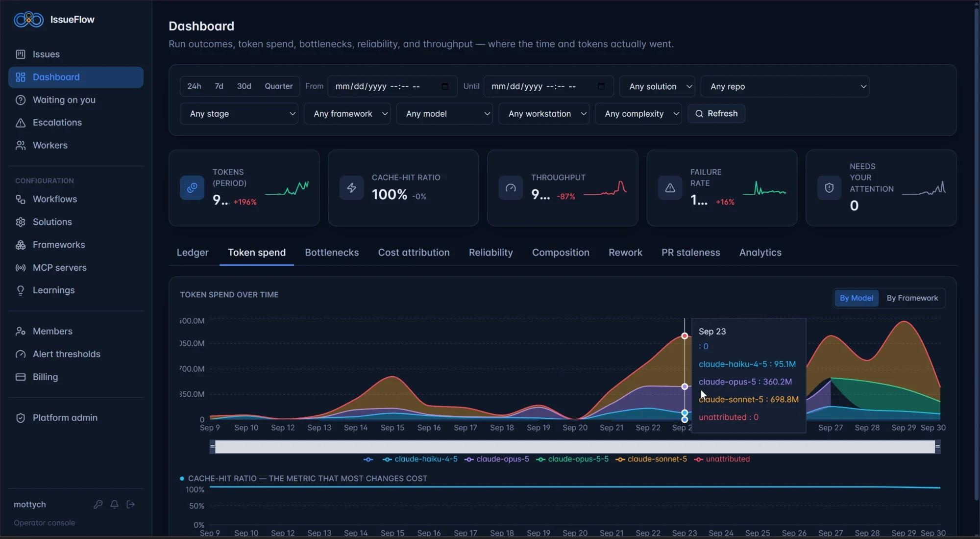Open the Issues page icon
This screenshot has width=980, height=539.
21,54
